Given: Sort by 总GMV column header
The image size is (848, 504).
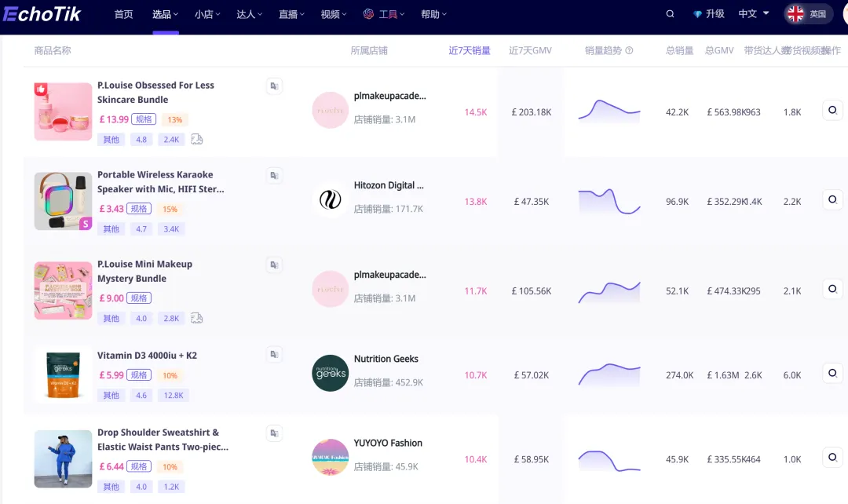Looking at the screenshot, I should click(x=719, y=50).
